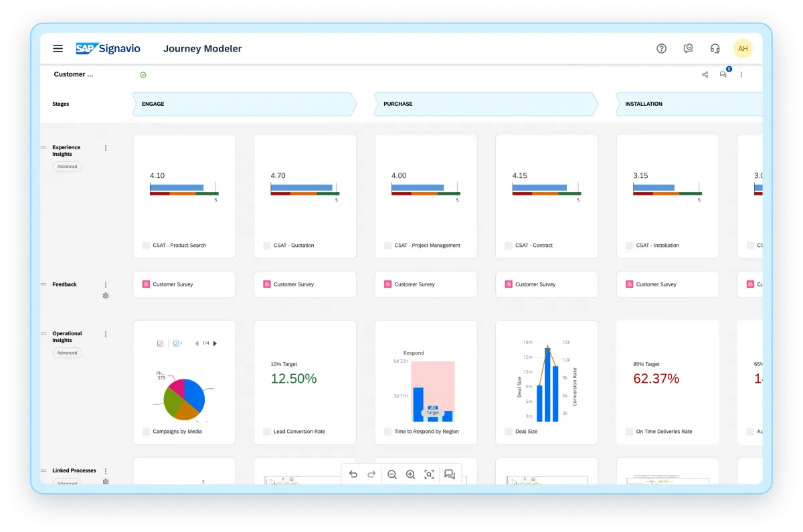Tick checkbox beside Deal Size

[509, 432]
